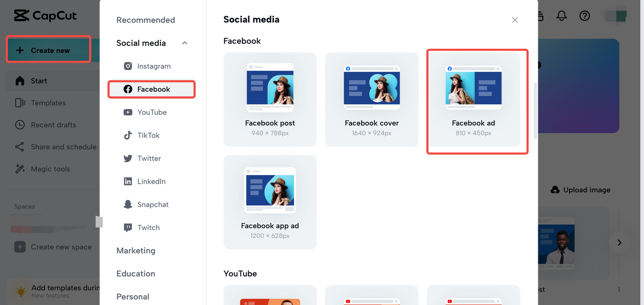Click the Templates icon in sidebar
The image size is (644, 305).
pos(20,103)
